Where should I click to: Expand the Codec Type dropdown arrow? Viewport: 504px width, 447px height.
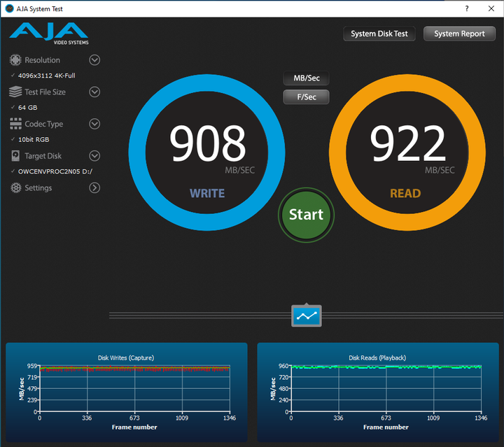(94, 124)
